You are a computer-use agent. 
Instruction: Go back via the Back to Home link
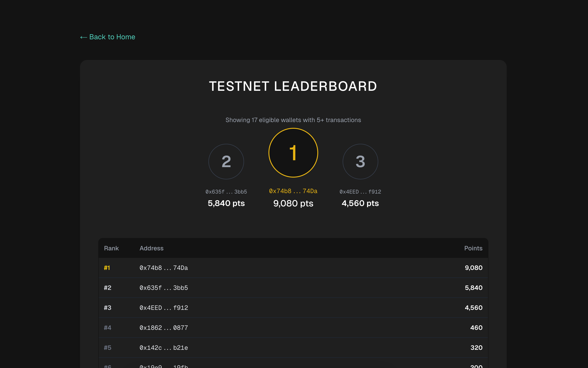coord(108,37)
